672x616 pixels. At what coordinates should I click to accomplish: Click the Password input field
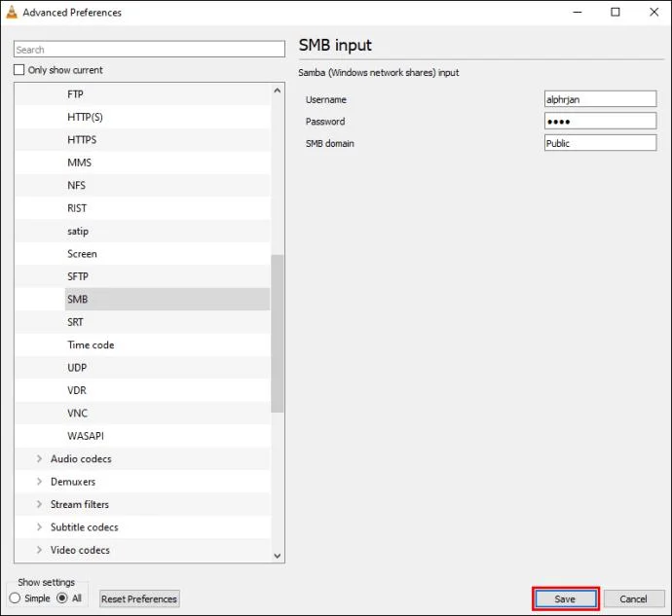tap(600, 122)
